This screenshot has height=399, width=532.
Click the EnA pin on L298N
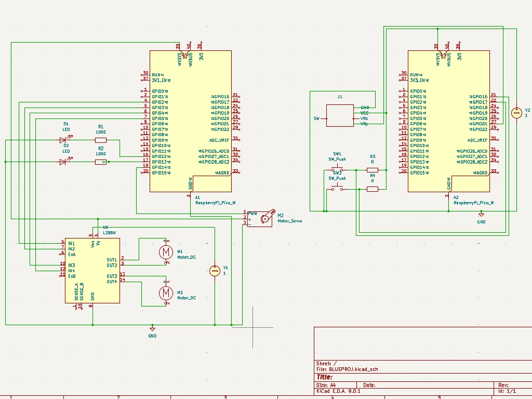coord(72,255)
